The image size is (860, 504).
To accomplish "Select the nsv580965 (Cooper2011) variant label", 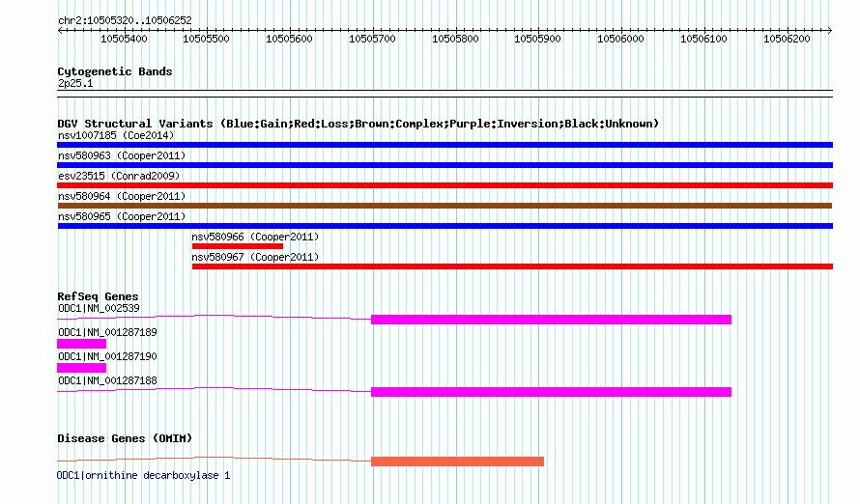I will tap(122, 216).
